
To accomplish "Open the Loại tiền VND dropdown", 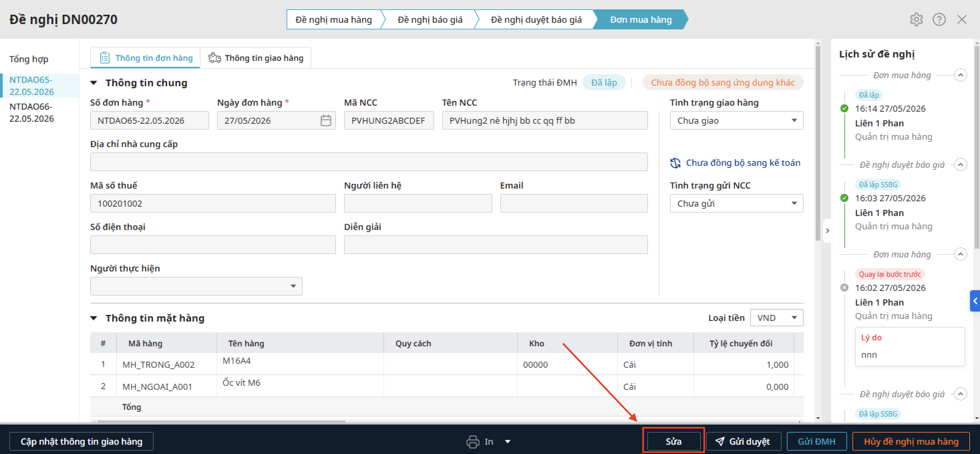I will (x=777, y=318).
